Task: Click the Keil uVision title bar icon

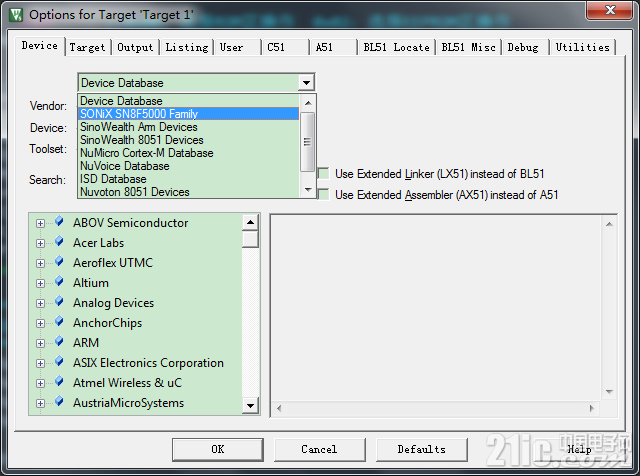Action: pos(16,15)
